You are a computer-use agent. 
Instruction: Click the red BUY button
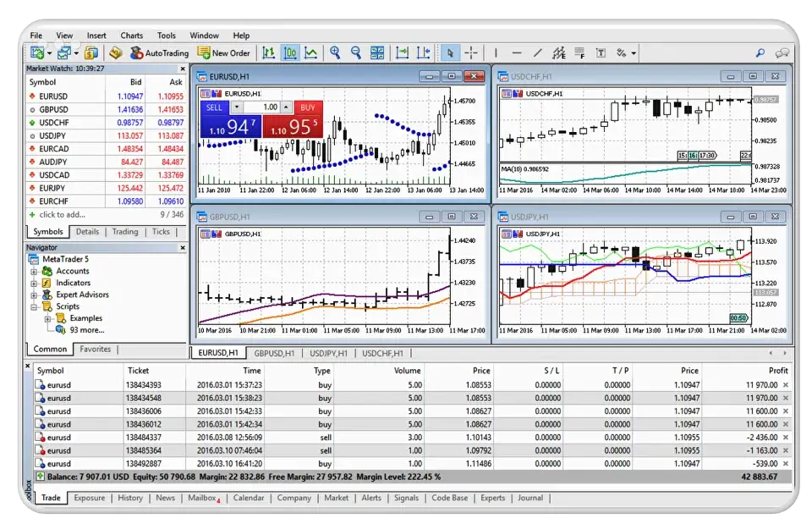(x=307, y=107)
